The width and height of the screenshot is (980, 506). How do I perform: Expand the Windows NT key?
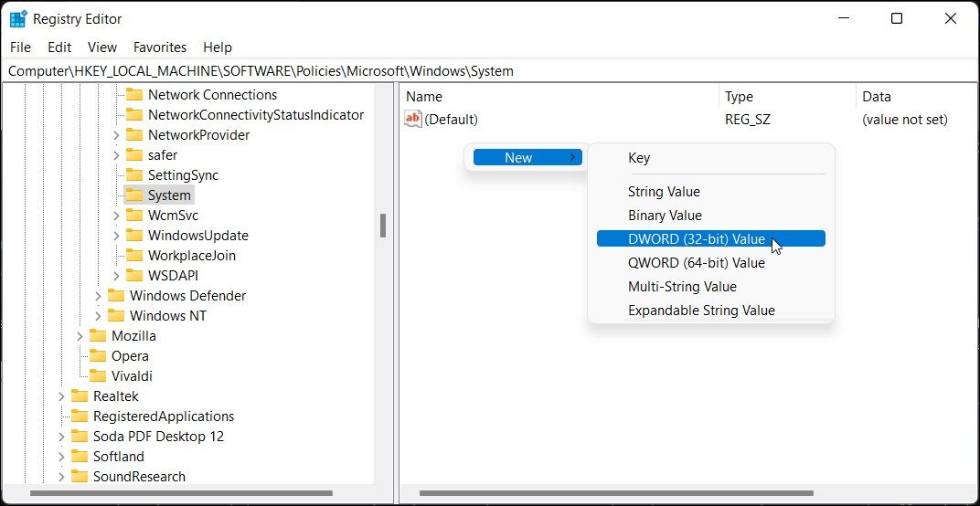pos(98,316)
